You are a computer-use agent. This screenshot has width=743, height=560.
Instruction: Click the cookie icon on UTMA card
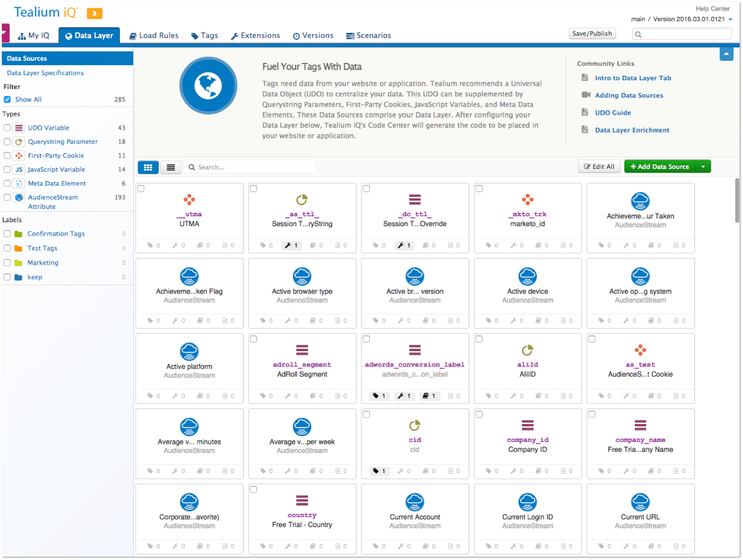coord(189,199)
